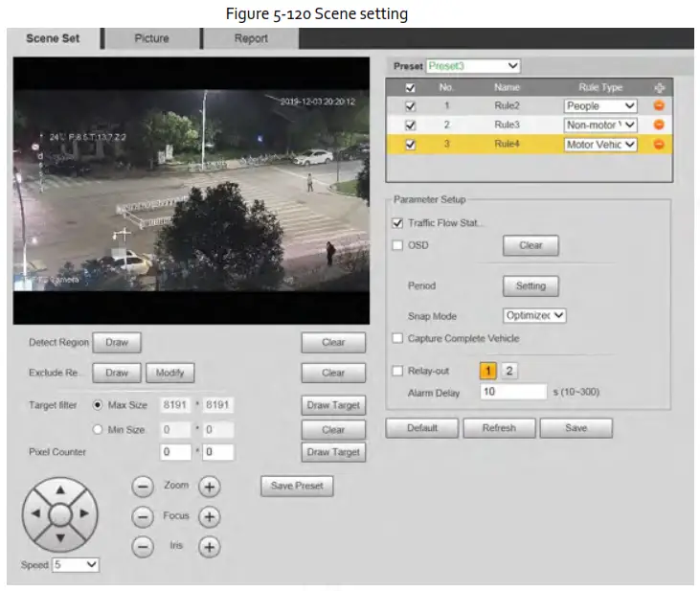700x591 pixels.
Task: Switch to the Report tab
Action: click(x=251, y=38)
